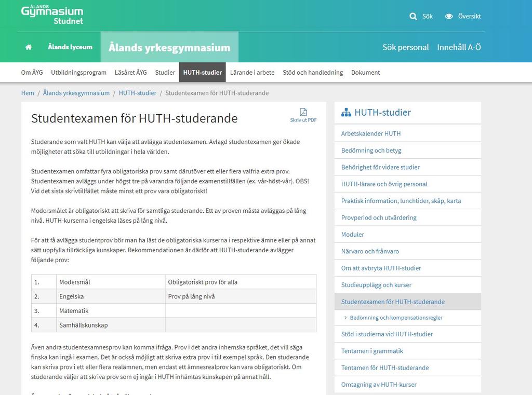
Task: Click the Sök personal link
Action: [x=405, y=47]
